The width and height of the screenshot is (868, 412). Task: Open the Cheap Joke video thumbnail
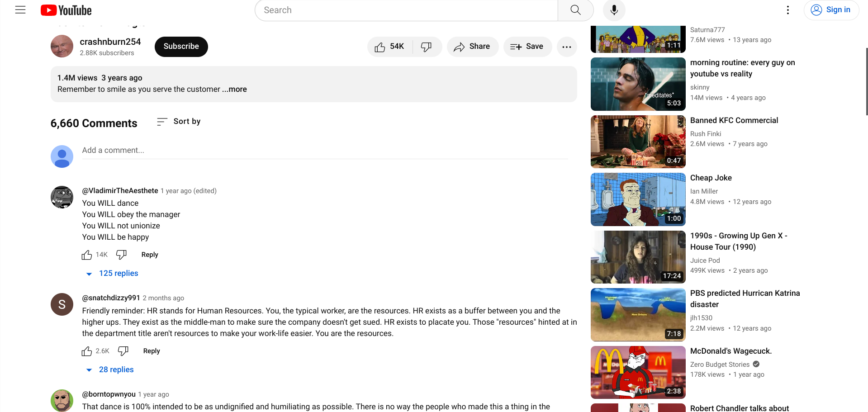638,199
